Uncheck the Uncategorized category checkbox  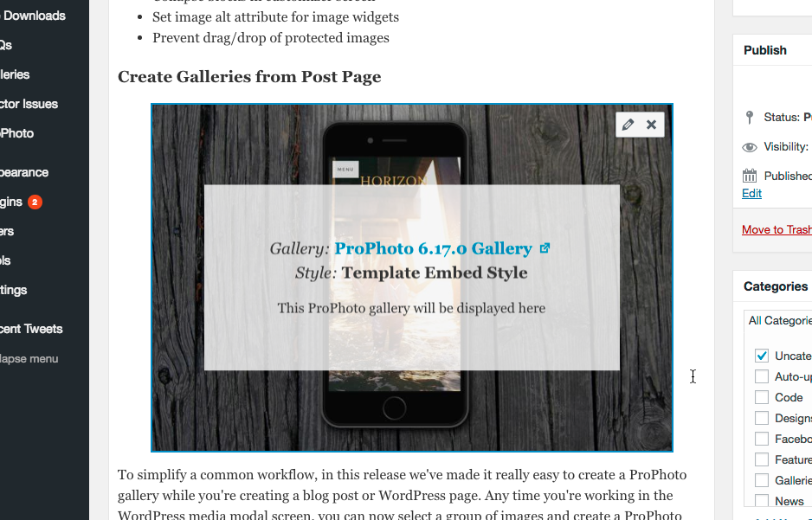coord(761,356)
